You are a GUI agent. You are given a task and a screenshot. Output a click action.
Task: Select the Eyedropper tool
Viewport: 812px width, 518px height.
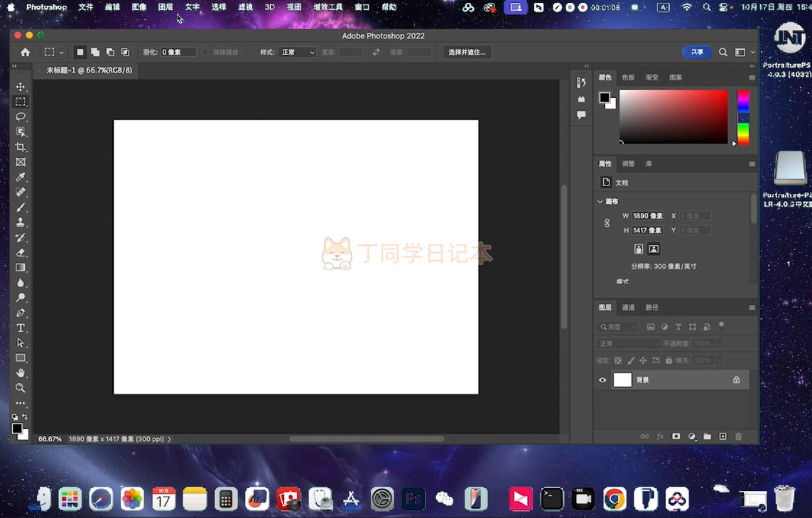[x=21, y=177]
